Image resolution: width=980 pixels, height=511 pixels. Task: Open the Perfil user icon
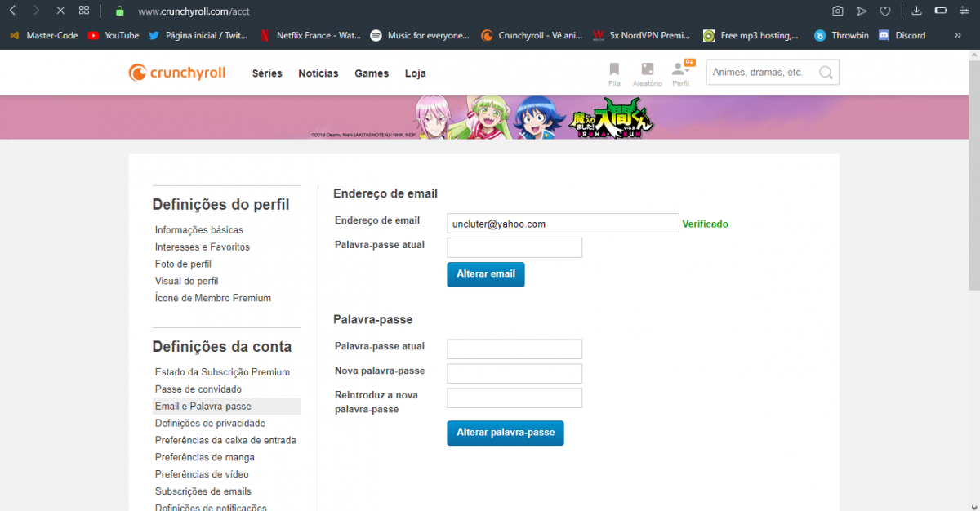pos(679,70)
